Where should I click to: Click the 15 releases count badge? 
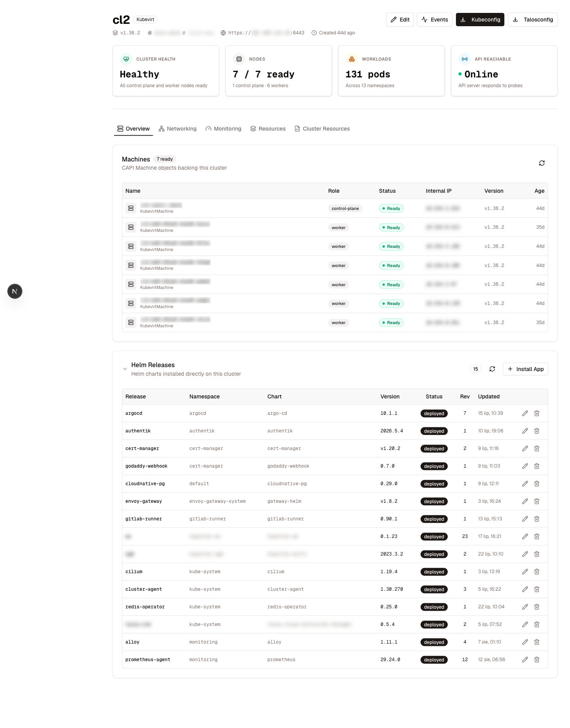coord(475,369)
